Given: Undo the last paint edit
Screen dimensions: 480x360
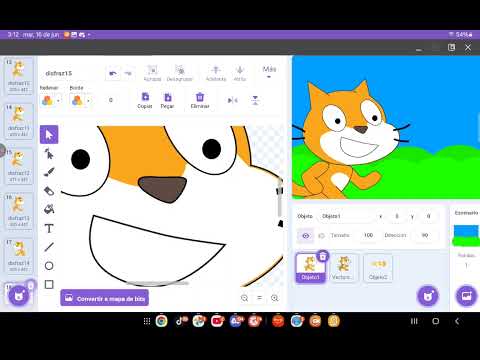Looking at the screenshot, I should coord(113,73).
